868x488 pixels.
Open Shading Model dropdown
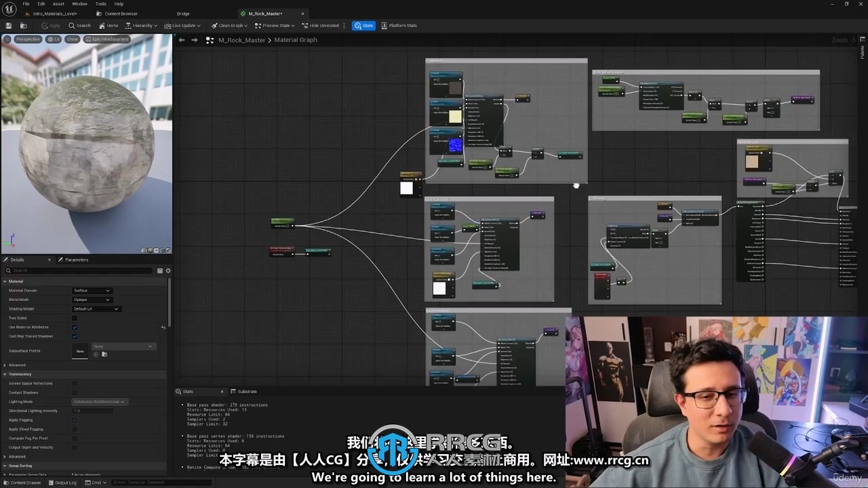click(96, 309)
